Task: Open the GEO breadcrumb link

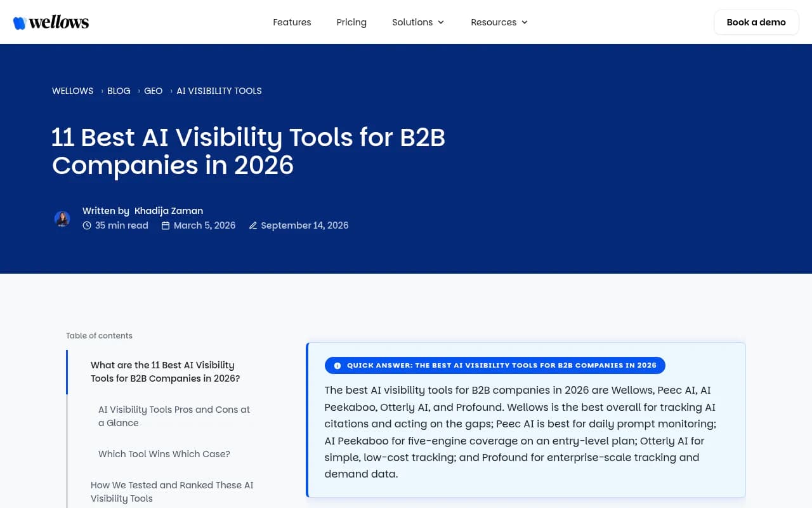Action: pyautogui.click(x=154, y=91)
